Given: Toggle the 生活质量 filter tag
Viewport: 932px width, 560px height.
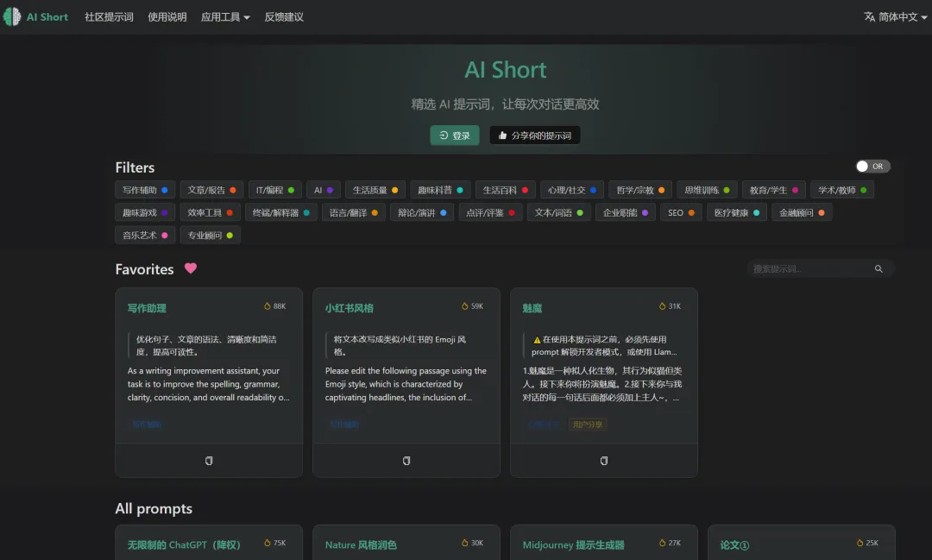Looking at the screenshot, I should pos(375,190).
